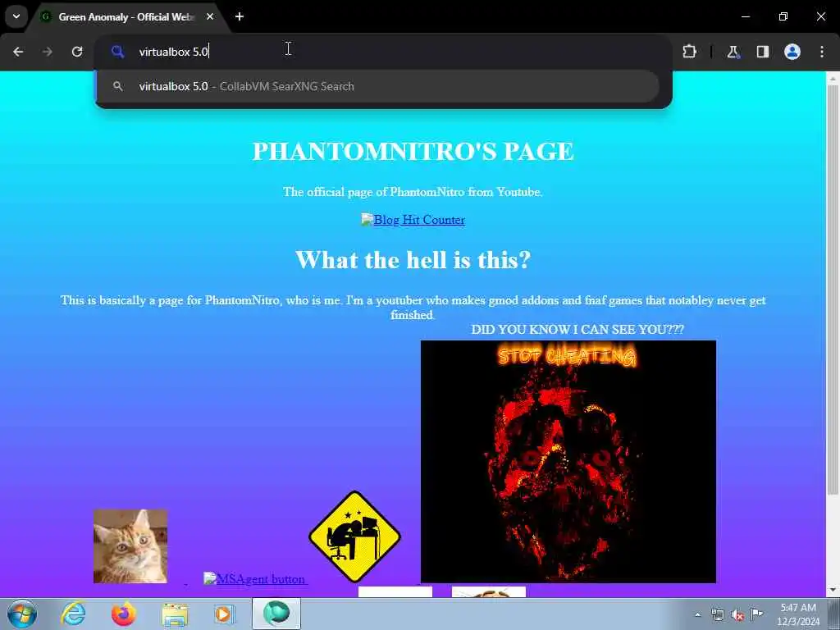Show hidden tray icons arrow
The height and width of the screenshot is (630, 840).
click(697, 614)
